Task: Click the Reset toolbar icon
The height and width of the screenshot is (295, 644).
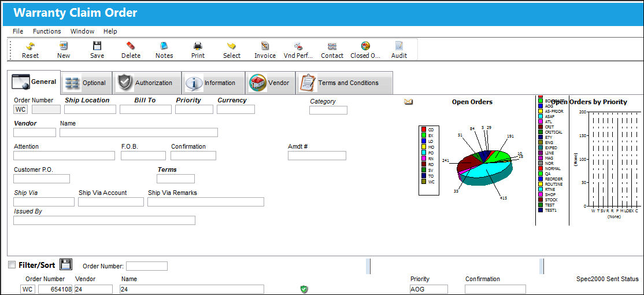Action: 30,50
